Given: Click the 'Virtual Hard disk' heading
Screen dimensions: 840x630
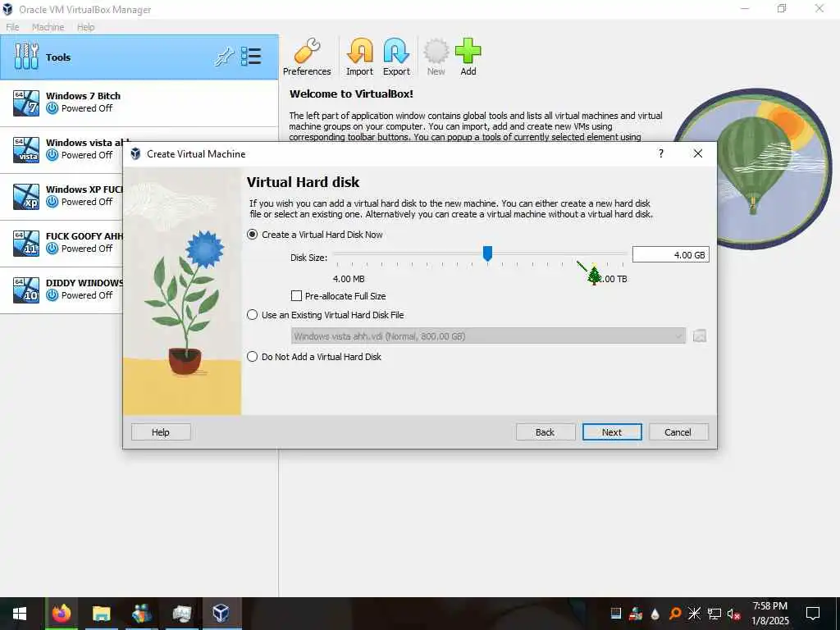Looking at the screenshot, I should coord(304,182).
